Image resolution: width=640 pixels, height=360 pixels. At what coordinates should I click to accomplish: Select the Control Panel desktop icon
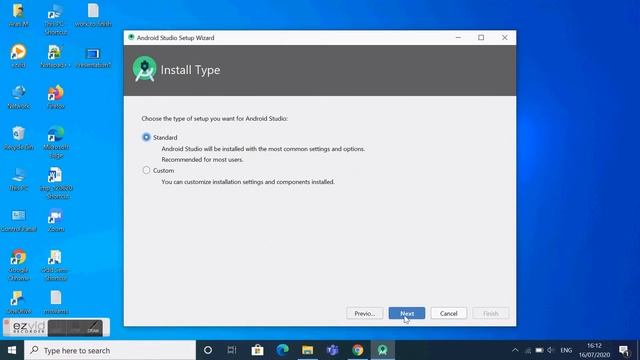point(18,220)
